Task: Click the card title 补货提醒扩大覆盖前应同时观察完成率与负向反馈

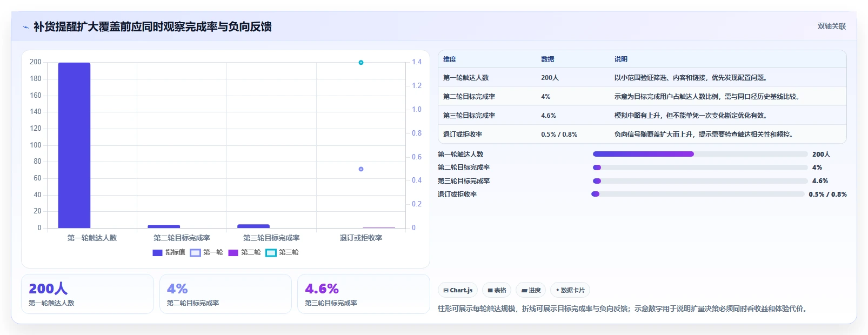Action: coord(152,27)
